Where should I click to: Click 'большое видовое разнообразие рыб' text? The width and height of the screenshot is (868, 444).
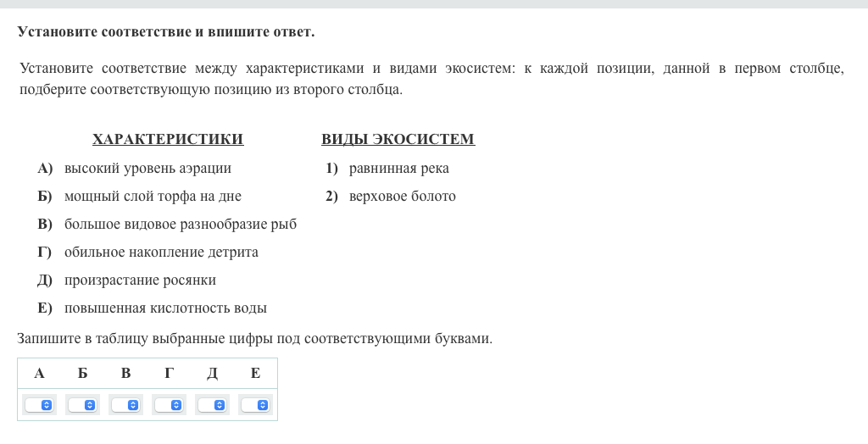180,225
